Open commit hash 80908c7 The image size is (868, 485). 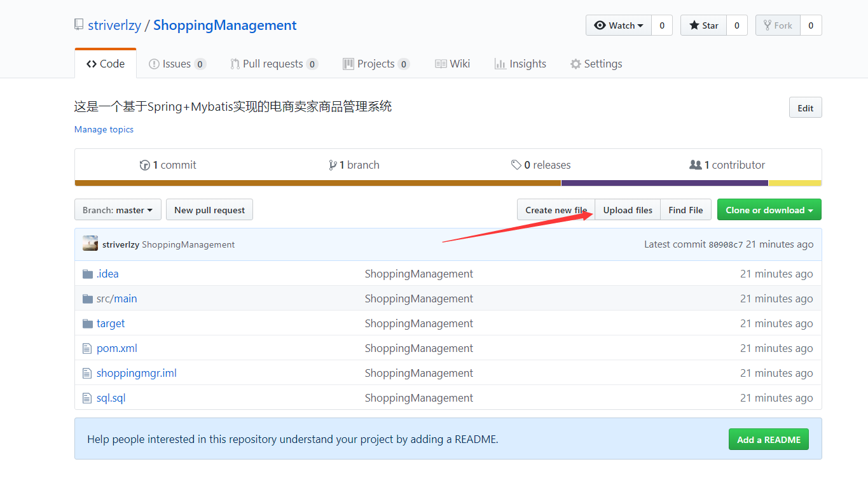pos(726,244)
